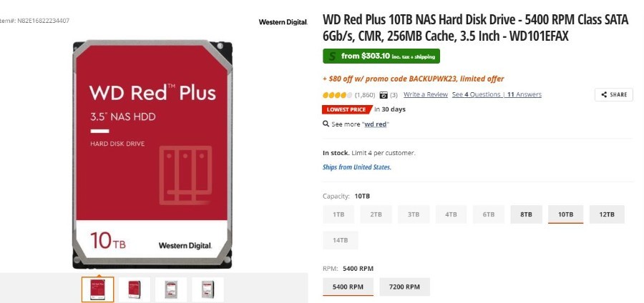The image size is (644, 303).
Task: Click the Western Digital brand logo
Action: point(283,22)
